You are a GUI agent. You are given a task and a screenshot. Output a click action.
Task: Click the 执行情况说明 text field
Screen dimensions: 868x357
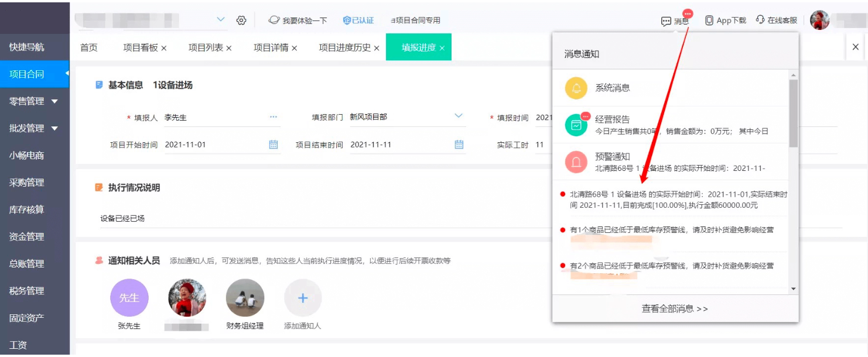coord(316,218)
